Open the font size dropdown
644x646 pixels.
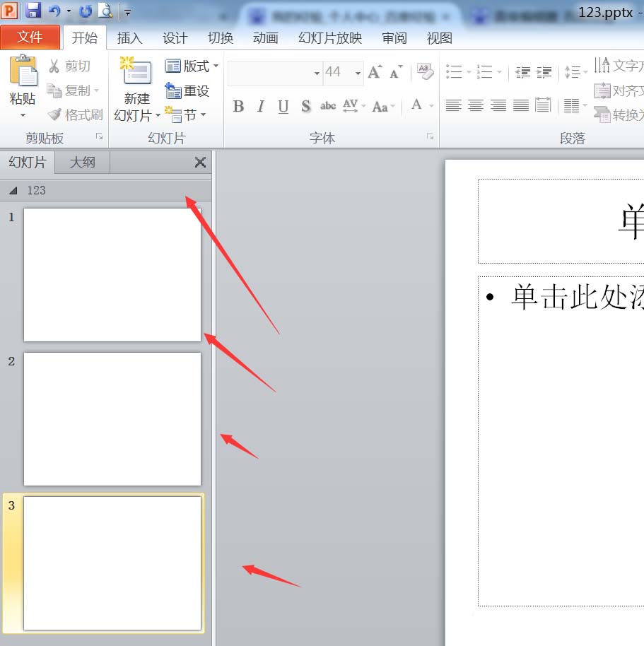coord(357,71)
